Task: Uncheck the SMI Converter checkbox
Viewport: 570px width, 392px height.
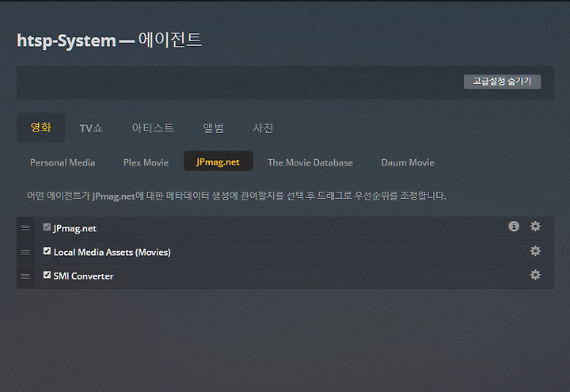Action: pyautogui.click(x=47, y=275)
